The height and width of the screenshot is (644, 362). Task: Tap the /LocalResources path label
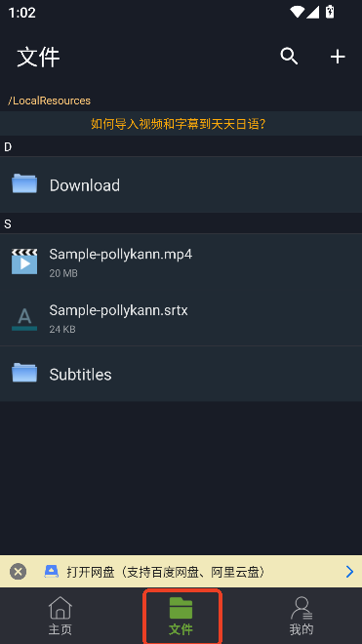click(50, 101)
